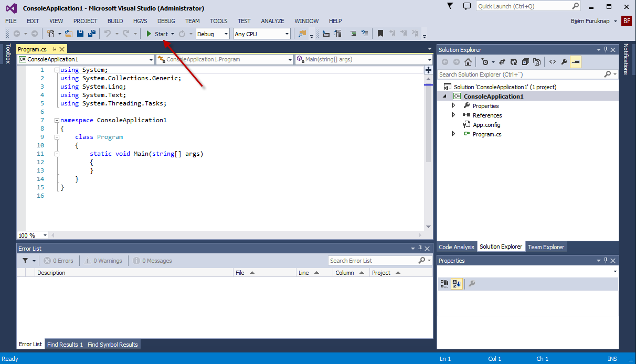The height and width of the screenshot is (364, 636).
Task: Collapse the namespace ConsoleApplication1 code block
Action: [57, 120]
